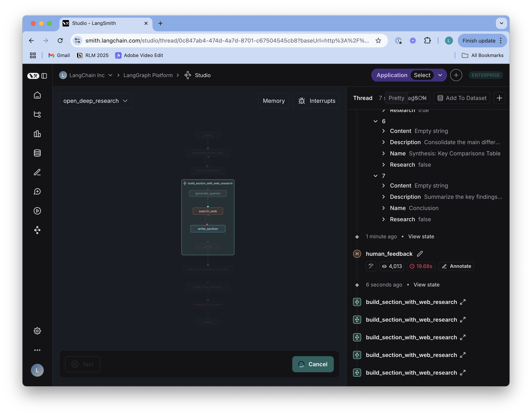Open the Home view from the sidebar
The width and height of the screenshot is (532, 416).
click(37, 95)
